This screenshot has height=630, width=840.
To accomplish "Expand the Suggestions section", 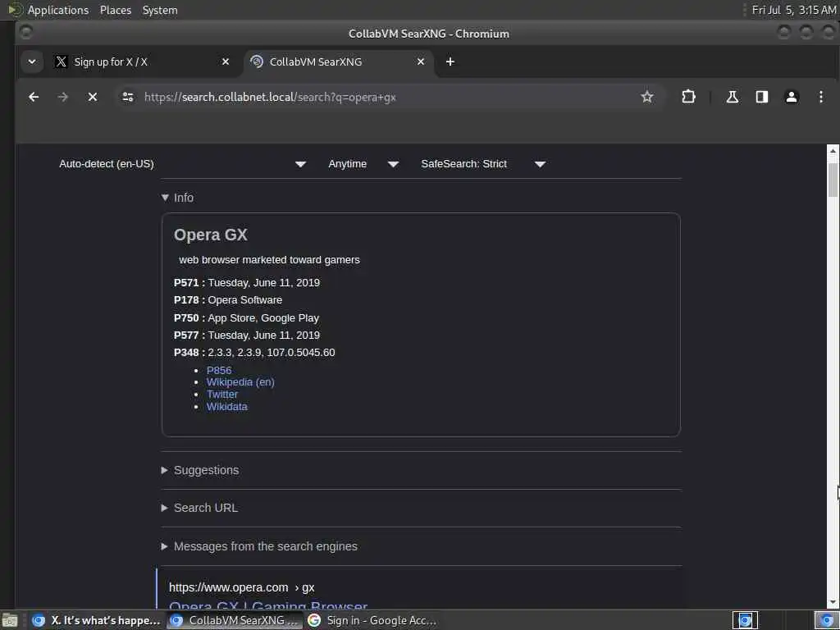I will click(200, 470).
